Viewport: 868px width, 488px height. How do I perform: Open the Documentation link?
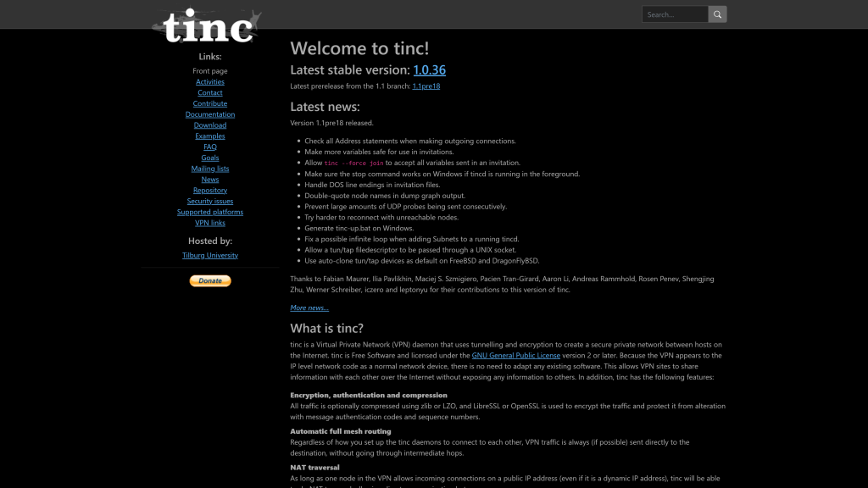coord(210,114)
